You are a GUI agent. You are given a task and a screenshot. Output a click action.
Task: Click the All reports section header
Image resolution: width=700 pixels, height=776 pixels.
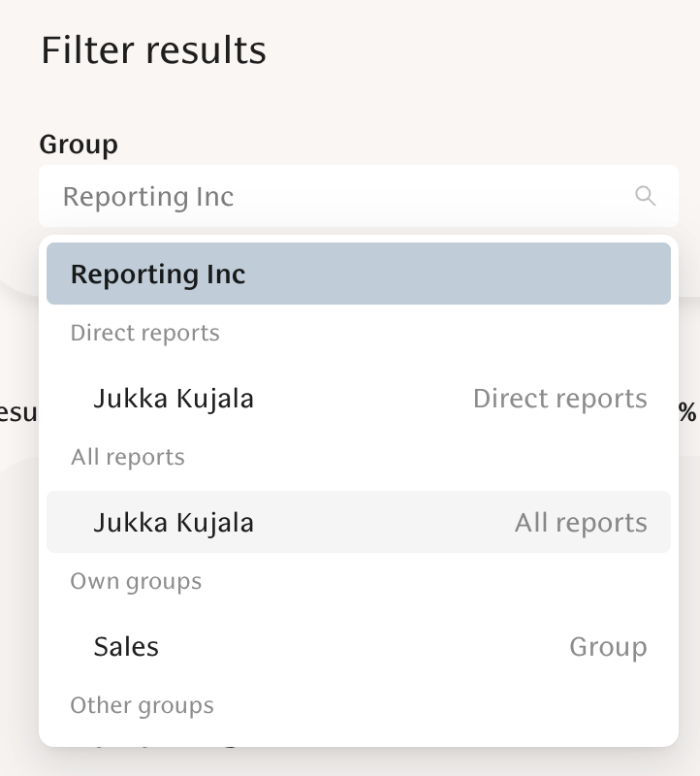point(127,457)
